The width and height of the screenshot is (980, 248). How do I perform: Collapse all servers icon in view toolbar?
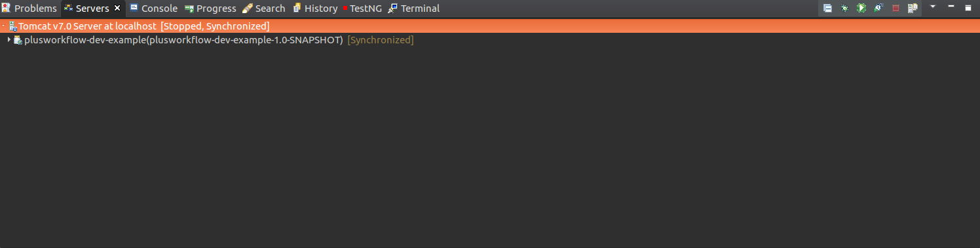[x=827, y=8]
